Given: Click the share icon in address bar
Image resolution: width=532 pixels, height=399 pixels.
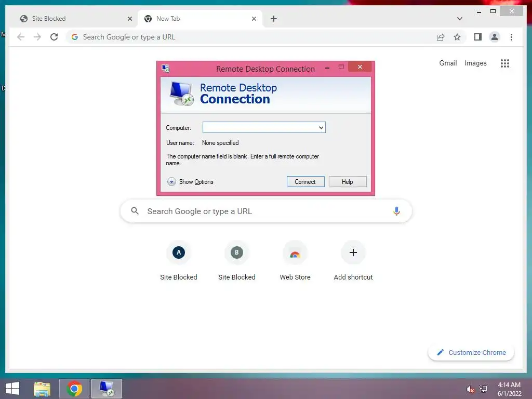Looking at the screenshot, I should click(x=441, y=37).
